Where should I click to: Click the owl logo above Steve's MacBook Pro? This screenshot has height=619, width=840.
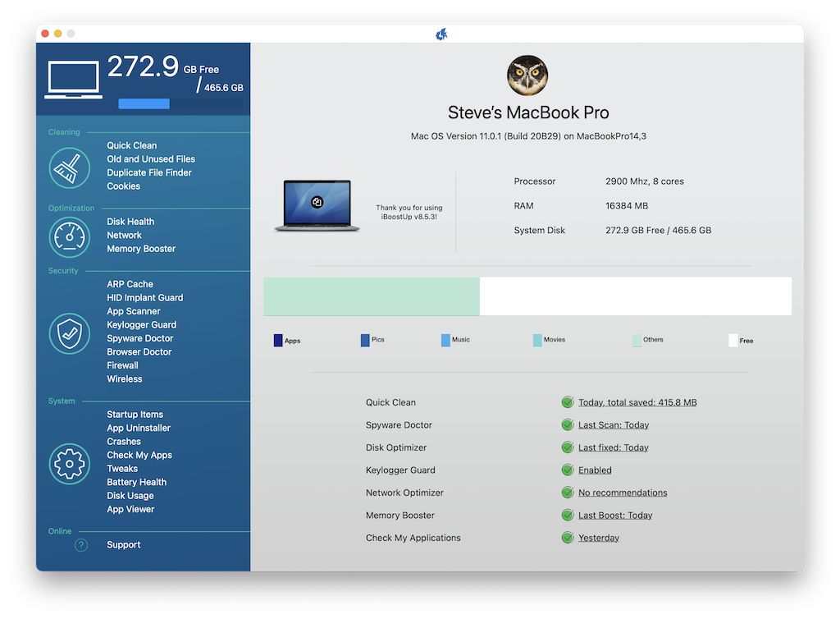pyautogui.click(x=527, y=75)
